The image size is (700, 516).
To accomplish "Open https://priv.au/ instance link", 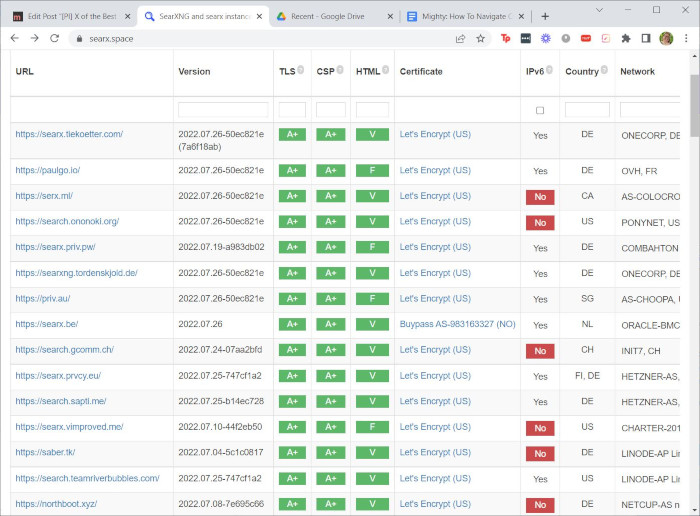I will click(x=43, y=298).
